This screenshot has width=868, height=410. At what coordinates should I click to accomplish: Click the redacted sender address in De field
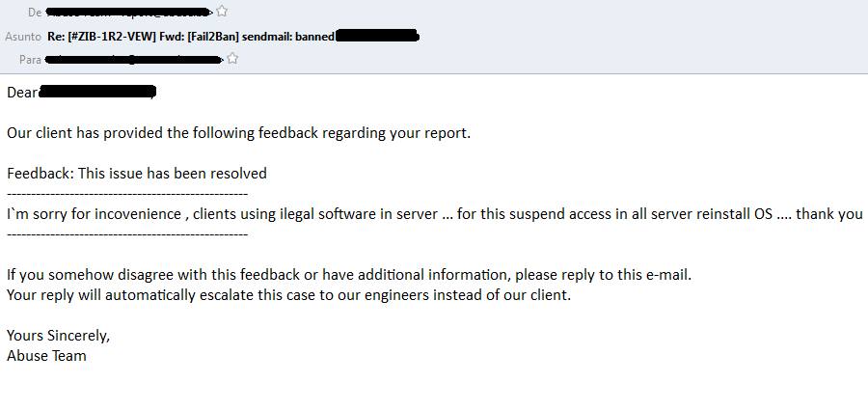click(128, 12)
